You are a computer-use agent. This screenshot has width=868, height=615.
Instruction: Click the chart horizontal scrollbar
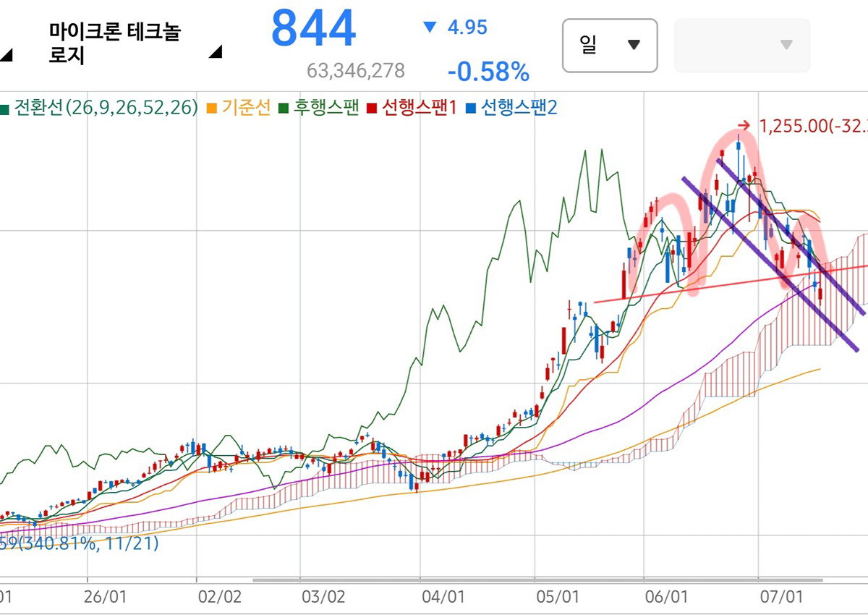(x=537, y=580)
